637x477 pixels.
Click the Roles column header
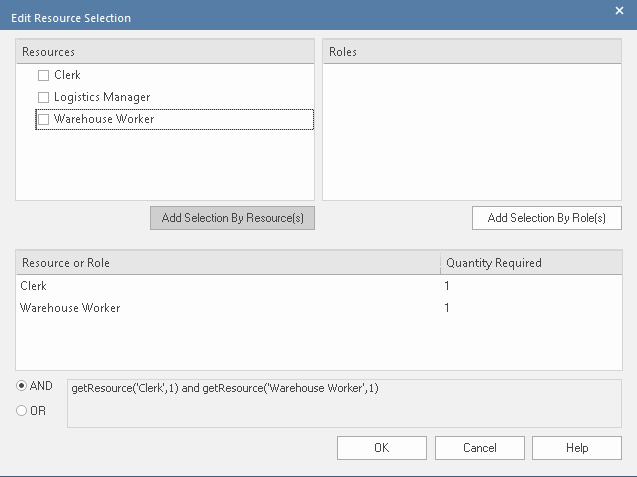(475, 51)
